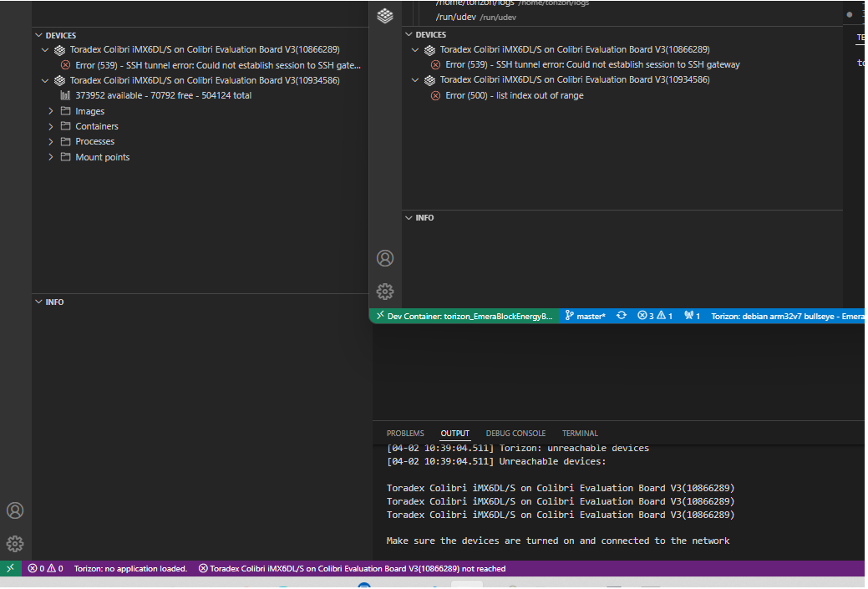This screenshot has height=589, width=868.
Task: Click the Images folder icon
Action: click(65, 111)
